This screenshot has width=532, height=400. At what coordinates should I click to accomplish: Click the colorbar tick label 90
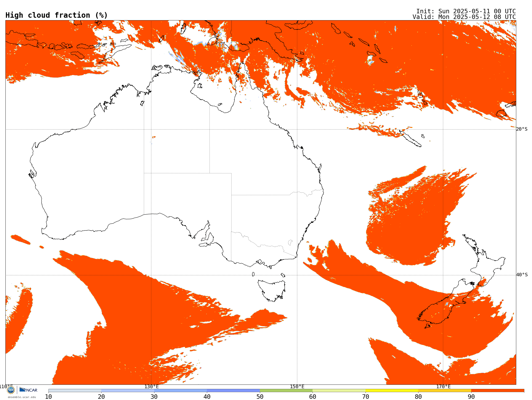point(471,397)
